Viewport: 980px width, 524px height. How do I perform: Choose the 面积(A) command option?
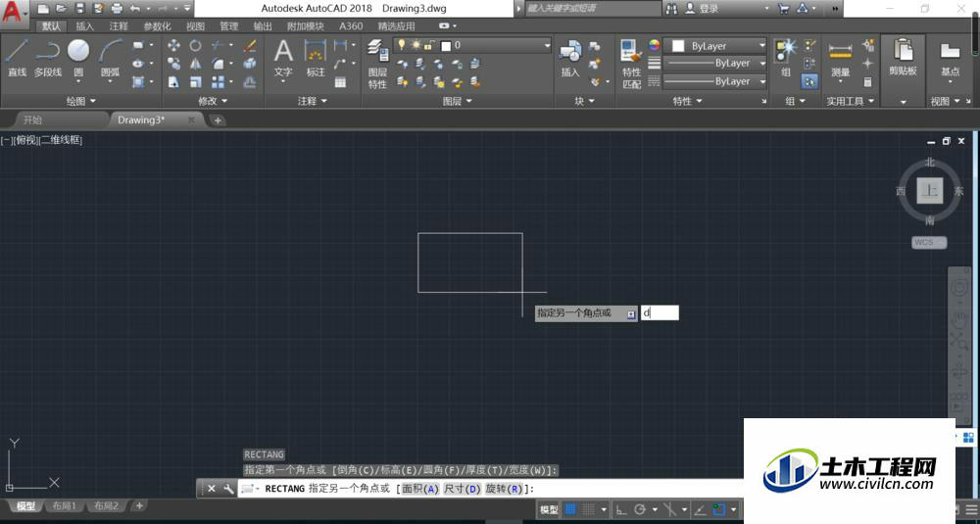420,489
